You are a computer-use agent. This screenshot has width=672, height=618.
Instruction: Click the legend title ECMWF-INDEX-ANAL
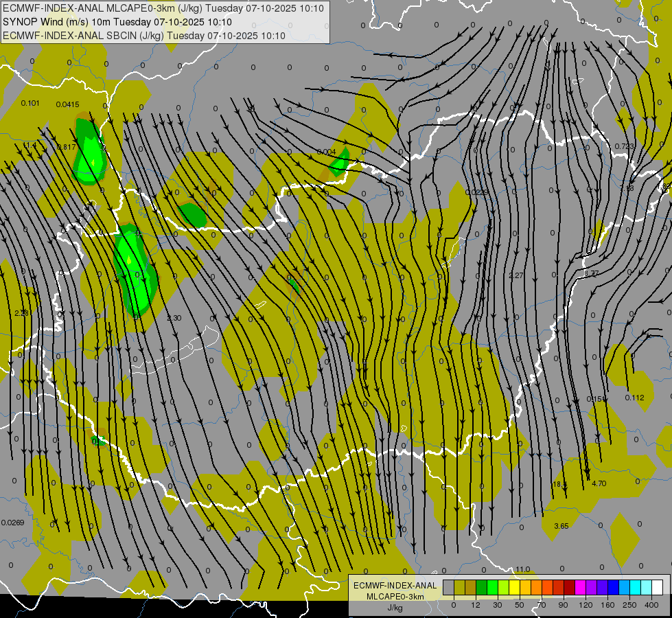click(395, 586)
